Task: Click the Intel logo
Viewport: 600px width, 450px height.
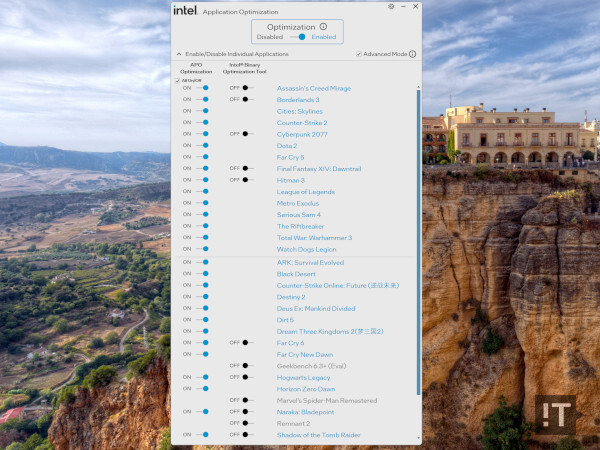Action: [x=185, y=10]
